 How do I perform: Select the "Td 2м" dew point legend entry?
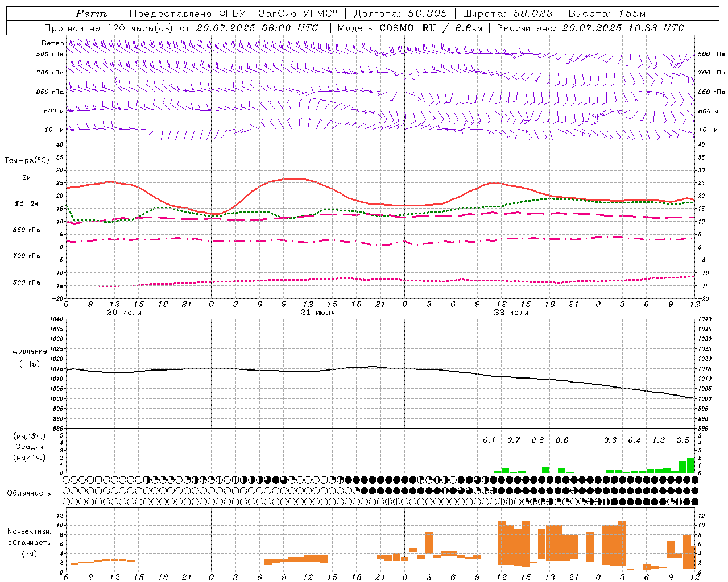27,203
